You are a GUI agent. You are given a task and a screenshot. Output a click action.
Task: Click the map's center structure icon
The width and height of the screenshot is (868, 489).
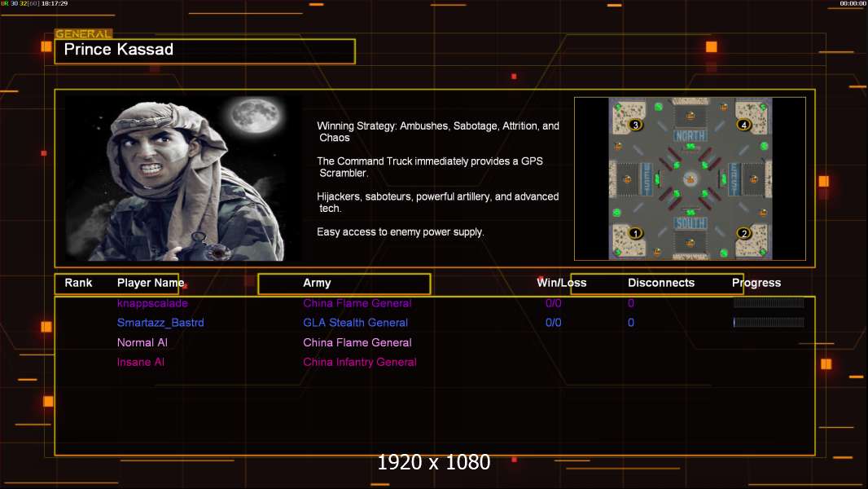click(690, 178)
